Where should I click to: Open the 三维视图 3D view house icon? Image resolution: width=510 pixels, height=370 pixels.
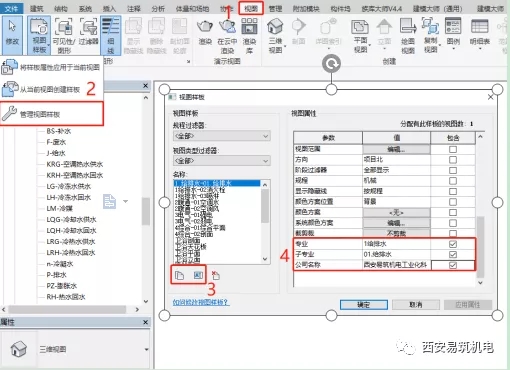(275, 35)
